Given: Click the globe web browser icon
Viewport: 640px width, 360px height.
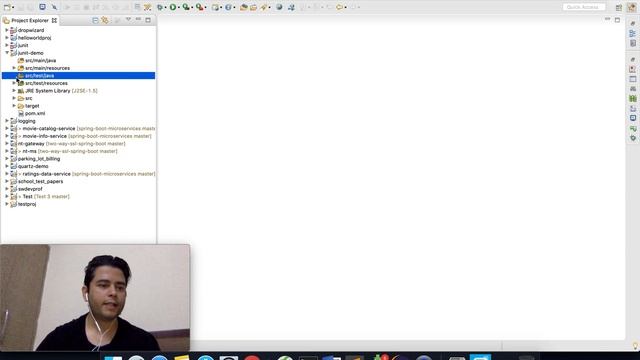Looking at the screenshot, I should click(279, 7).
